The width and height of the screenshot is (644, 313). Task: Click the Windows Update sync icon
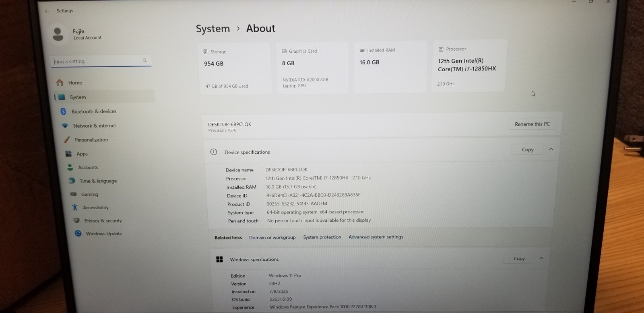[78, 233]
